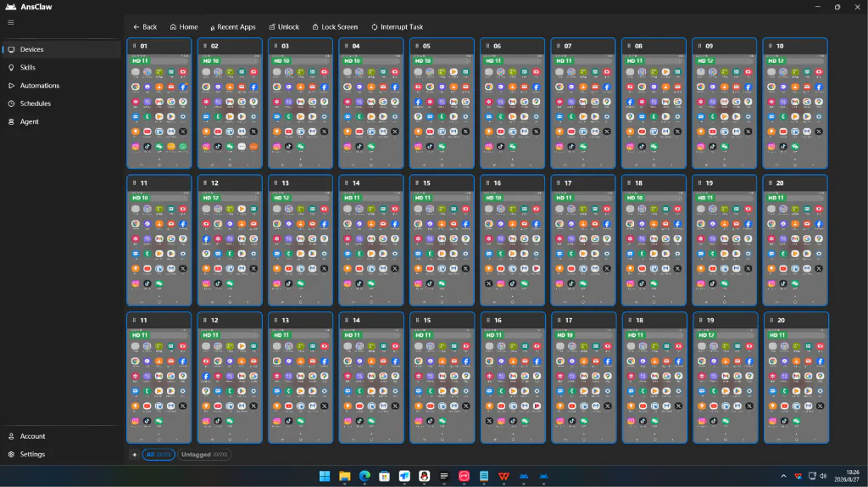Send the Back command to devices

pyautogui.click(x=145, y=26)
